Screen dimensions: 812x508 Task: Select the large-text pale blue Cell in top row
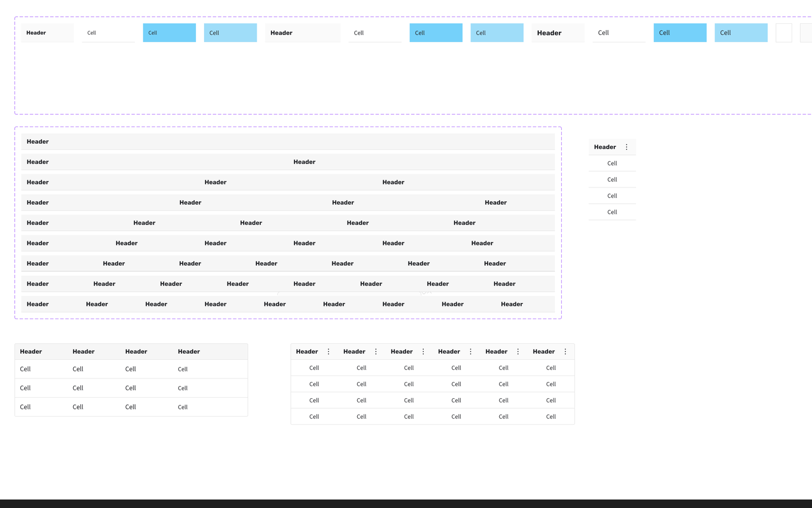[741, 33]
